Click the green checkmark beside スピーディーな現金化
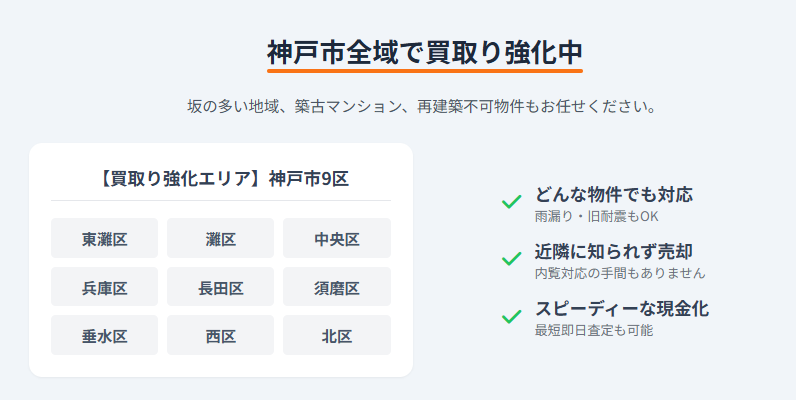The width and height of the screenshot is (796, 400). [512, 316]
